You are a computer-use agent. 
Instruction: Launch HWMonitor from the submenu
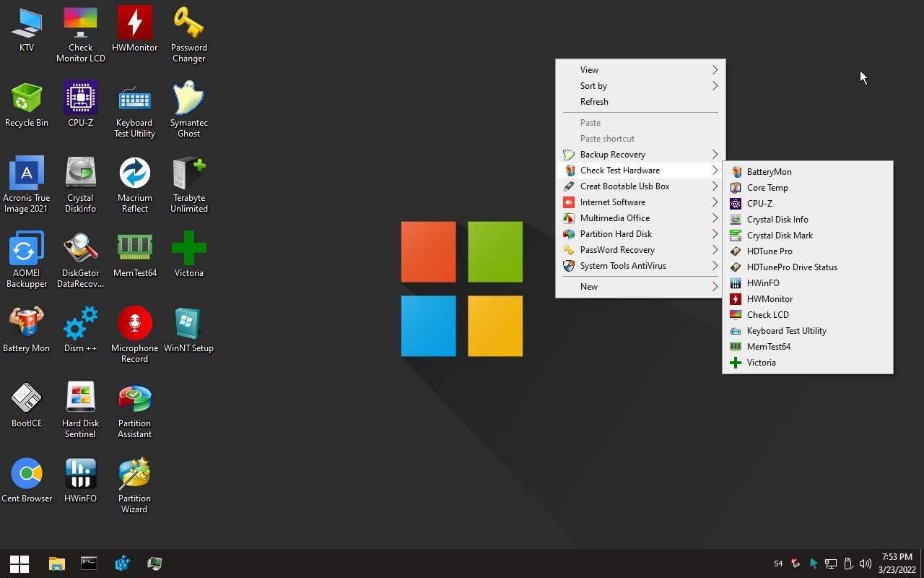[808, 299]
